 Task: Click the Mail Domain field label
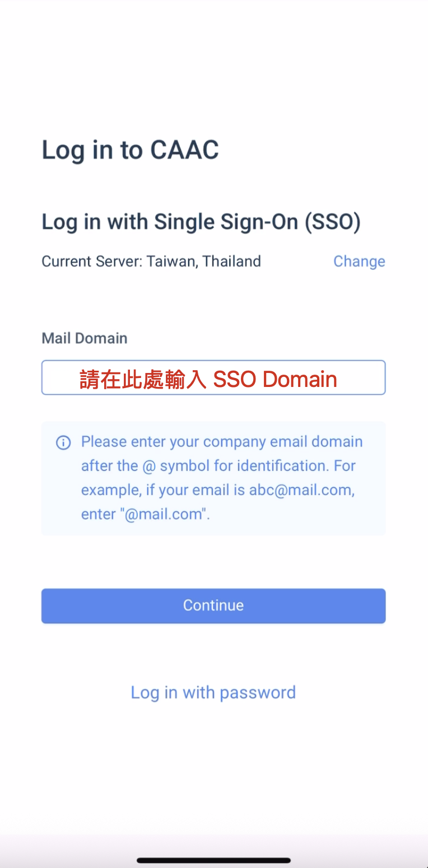tap(85, 338)
